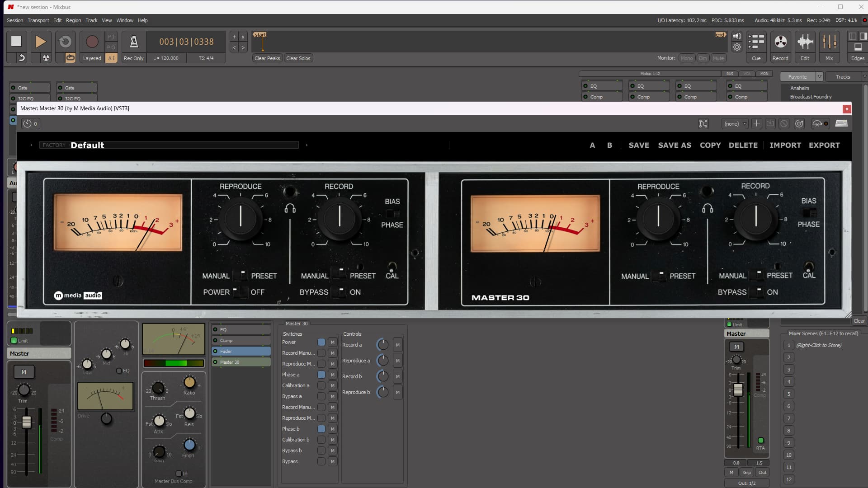The height and width of the screenshot is (488, 868).
Task: Go to next preset with right arrow
Action: click(307, 145)
